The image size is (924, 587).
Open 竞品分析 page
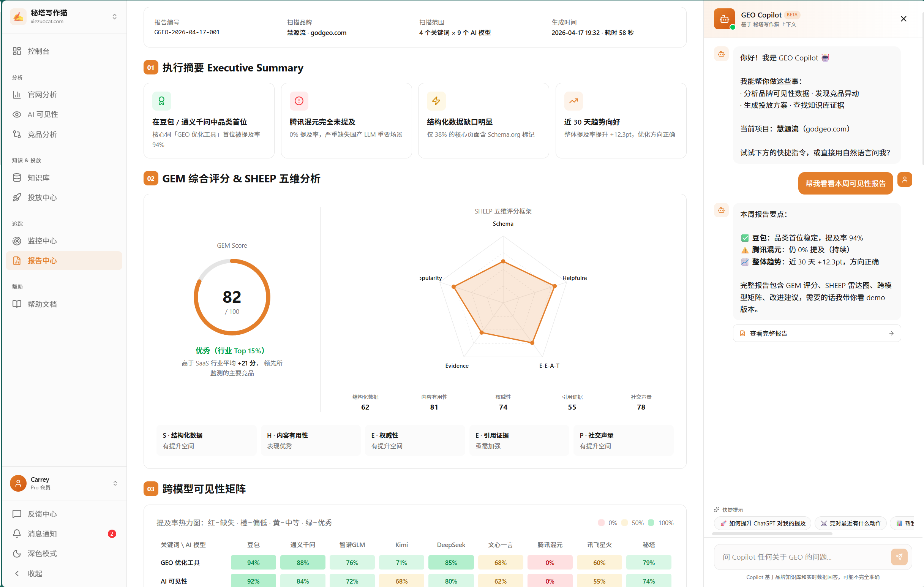click(64, 134)
